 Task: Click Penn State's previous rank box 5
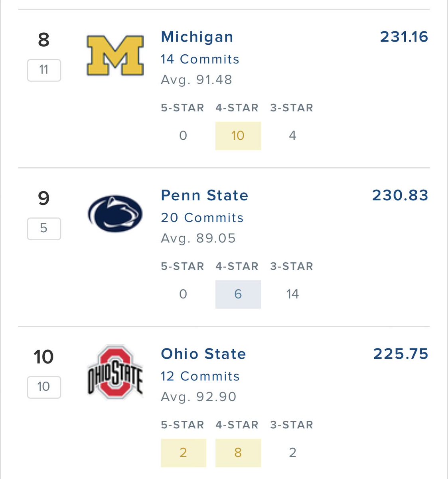click(x=44, y=229)
